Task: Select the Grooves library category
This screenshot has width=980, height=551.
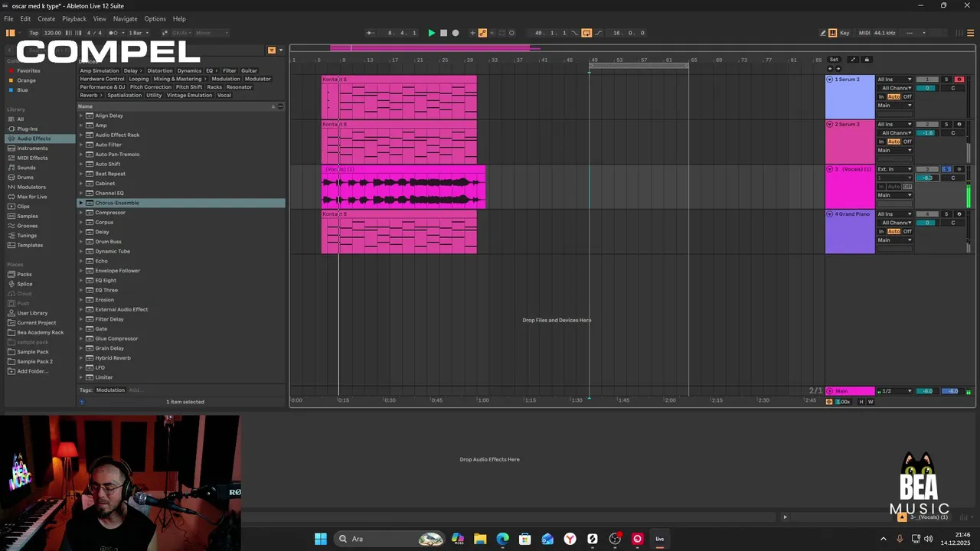Action: tap(28, 226)
